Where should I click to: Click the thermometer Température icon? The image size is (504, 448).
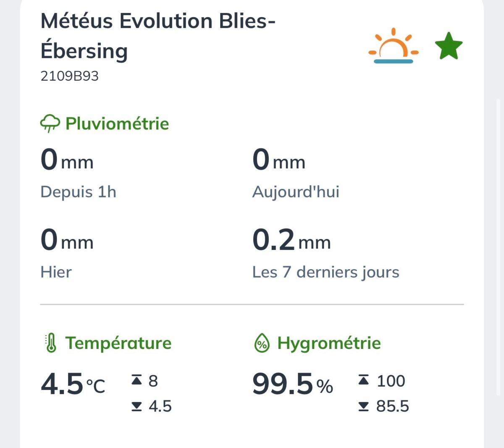[51, 343]
